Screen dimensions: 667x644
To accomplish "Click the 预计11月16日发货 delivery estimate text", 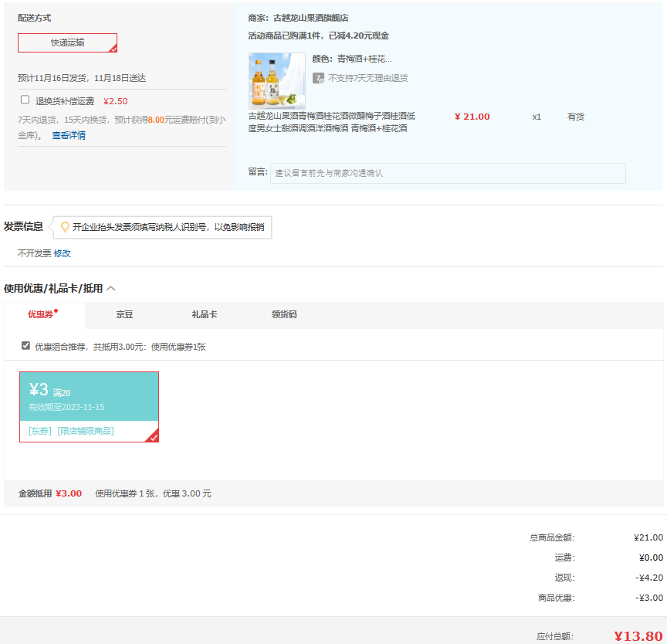I will pyautogui.click(x=82, y=78).
